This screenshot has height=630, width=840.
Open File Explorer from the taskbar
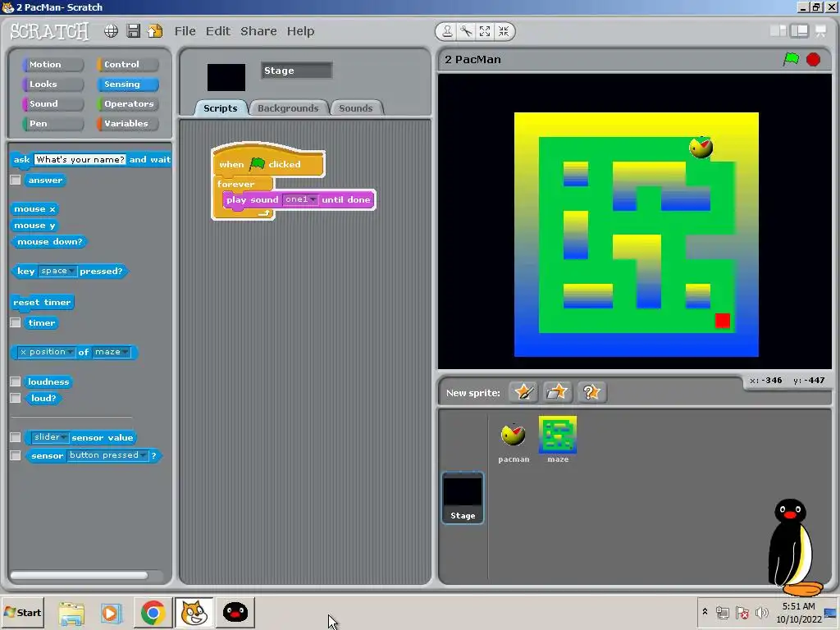coord(71,613)
